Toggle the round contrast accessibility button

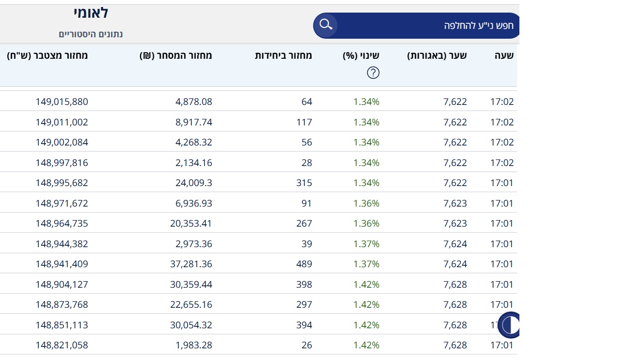(x=509, y=325)
